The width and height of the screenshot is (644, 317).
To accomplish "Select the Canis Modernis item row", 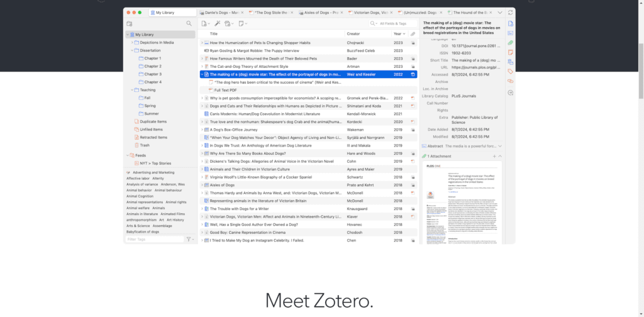I will 308,114.
